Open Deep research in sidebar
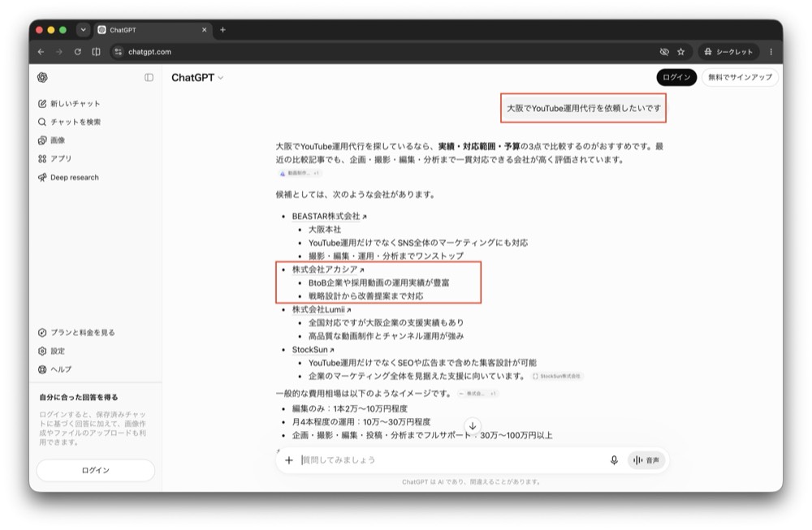 point(68,177)
